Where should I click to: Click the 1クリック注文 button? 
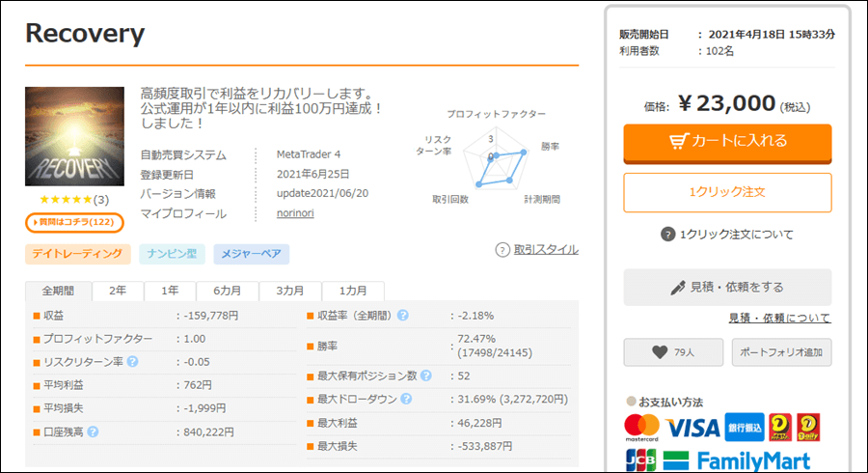[x=727, y=192]
